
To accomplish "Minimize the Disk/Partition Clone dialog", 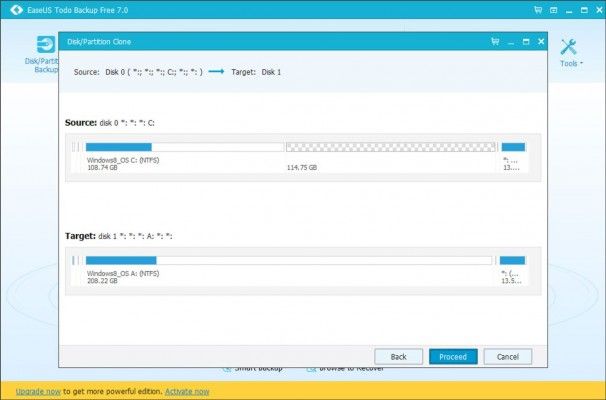I will point(511,42).
